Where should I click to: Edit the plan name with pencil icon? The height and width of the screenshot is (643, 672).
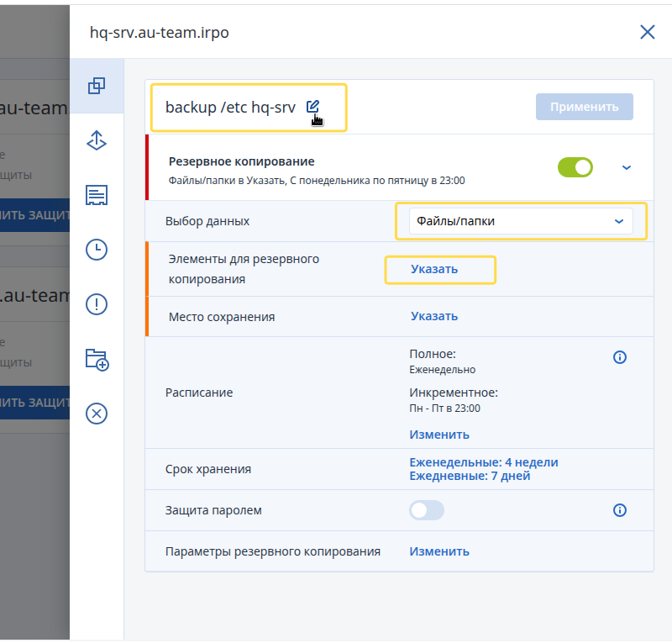click(x=312, y=107)
